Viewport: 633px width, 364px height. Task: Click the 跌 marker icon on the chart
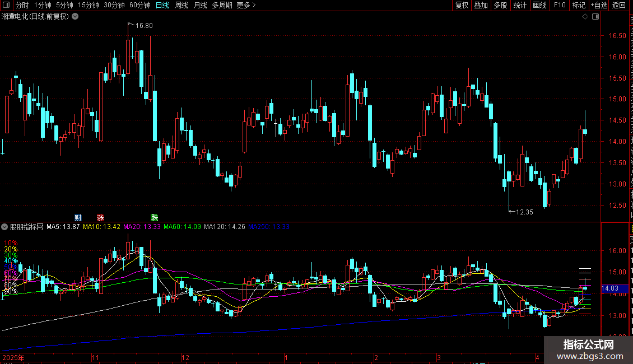point(154,217)
